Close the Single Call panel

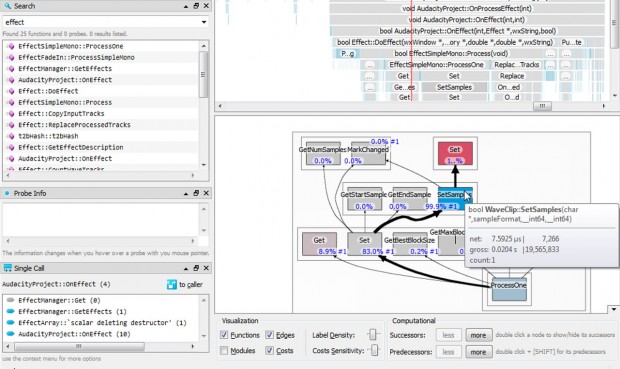coord(206,268)
